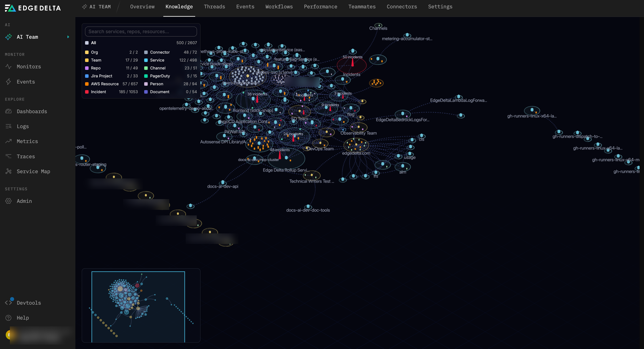
Task: Click the search services input field
Action: 141,31
